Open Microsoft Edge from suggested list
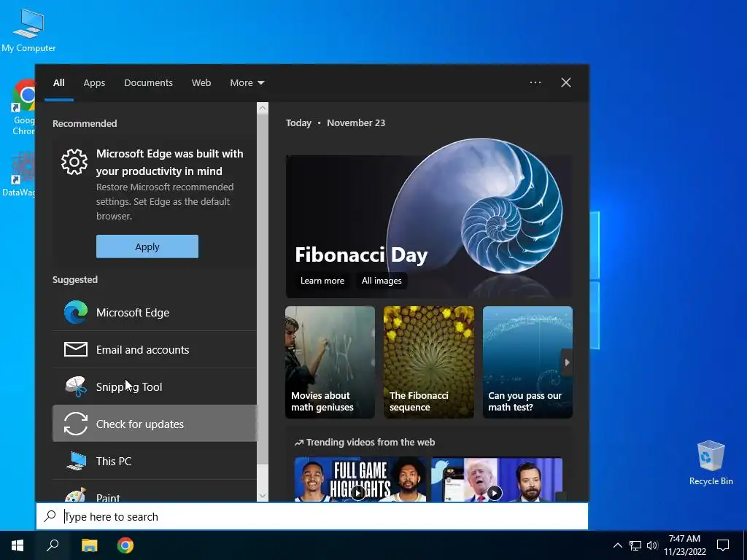The image size is (747, 560). coord(155,312)
